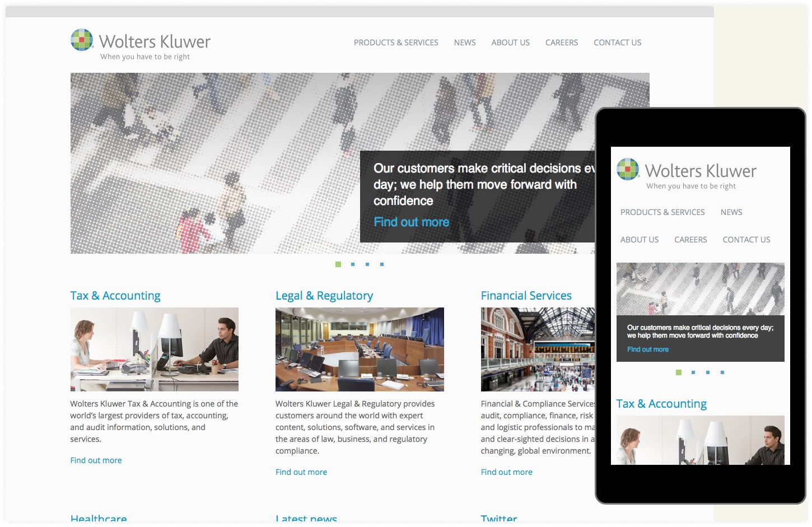The image size is (812, 527).
Task: Open About Us in desktop navigation
Action: click(x=510, y=43)
